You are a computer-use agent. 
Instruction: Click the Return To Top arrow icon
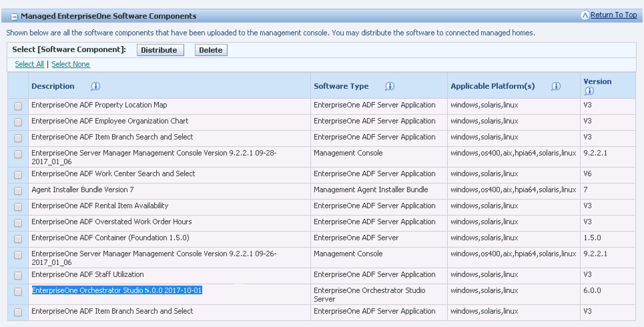tap(585, 15)
